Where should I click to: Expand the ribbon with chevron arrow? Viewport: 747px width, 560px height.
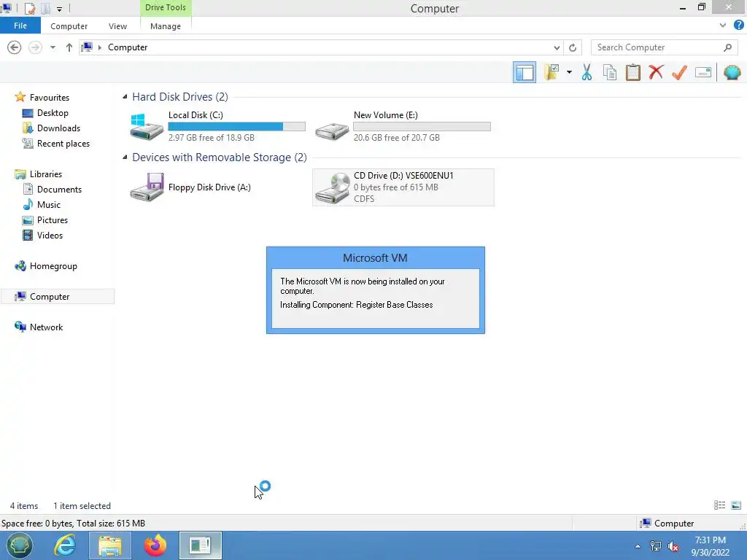(723, 26)
